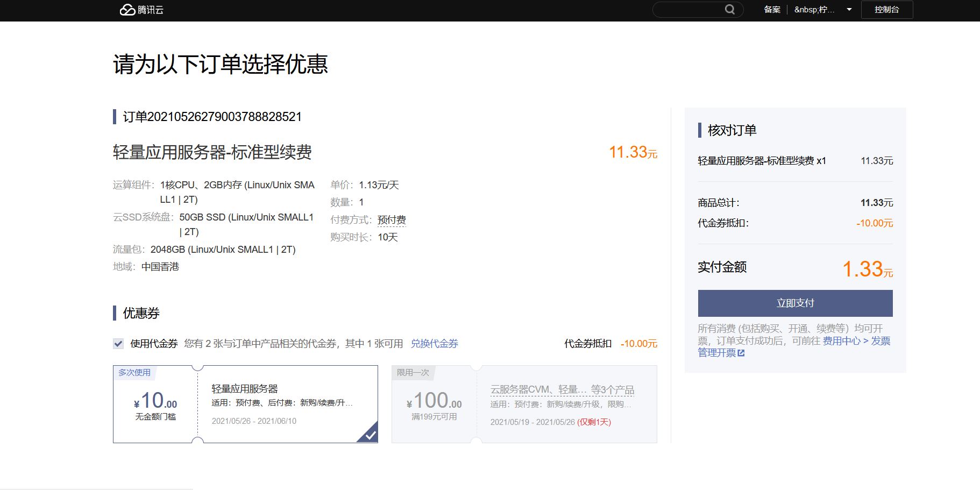The height and width of the screenshot is (490, 980).
Task: Open the 备案 menu item
Action: (x=772, y=10)
